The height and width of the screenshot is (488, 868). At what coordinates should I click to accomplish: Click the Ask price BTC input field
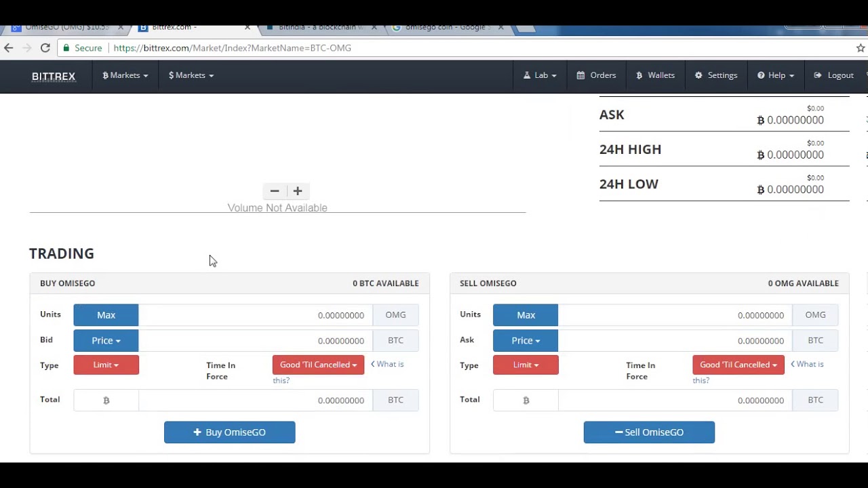pyautogui.click(x=675, y=341)
